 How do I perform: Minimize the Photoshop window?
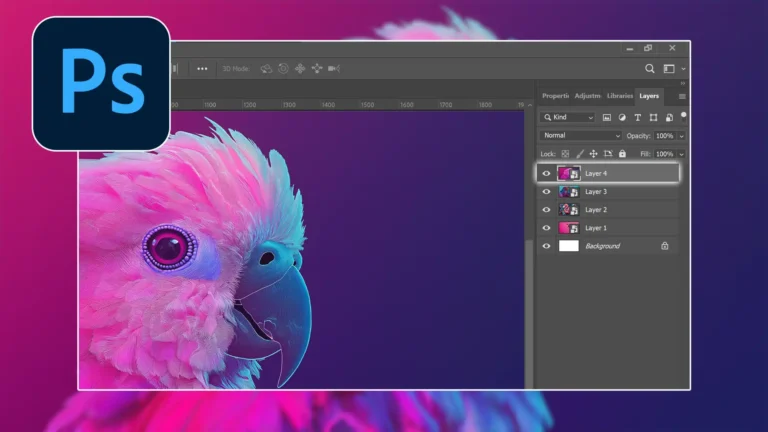pyautogui.click(x=629, y=48)
